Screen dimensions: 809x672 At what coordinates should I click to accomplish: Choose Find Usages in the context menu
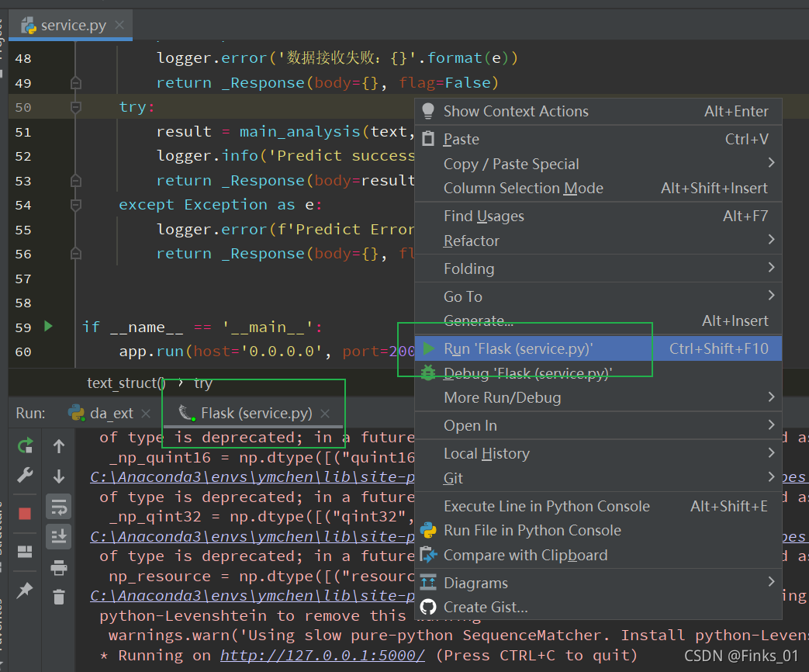point(599,216)
